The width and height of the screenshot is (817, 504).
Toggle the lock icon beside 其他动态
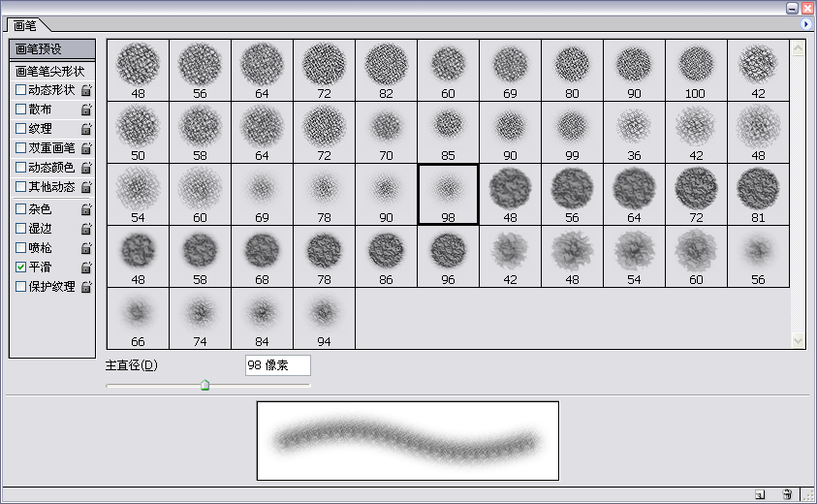coord(86,187)
